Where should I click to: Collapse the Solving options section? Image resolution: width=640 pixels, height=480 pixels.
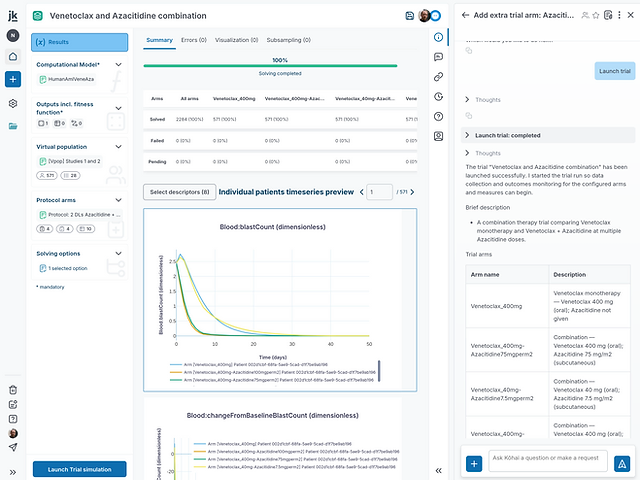pos(118,253)
